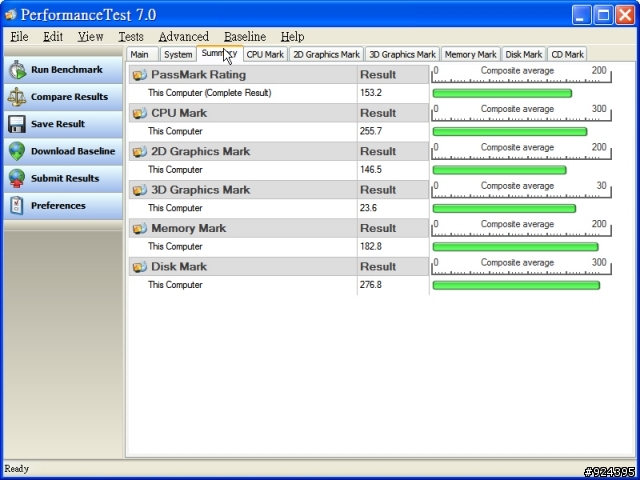Maximize the PerformanceTest window
This screenshot has width=640, height=480.
click(x=603, y=16)
